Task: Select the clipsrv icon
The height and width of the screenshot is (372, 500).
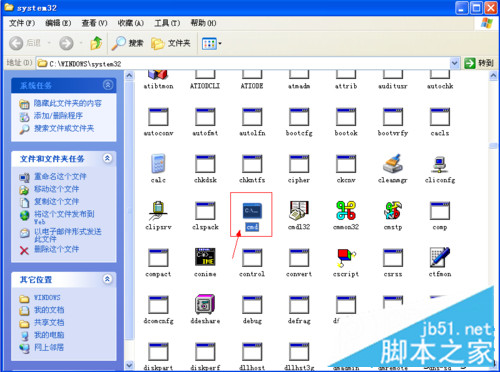Action: pos(158,211)
